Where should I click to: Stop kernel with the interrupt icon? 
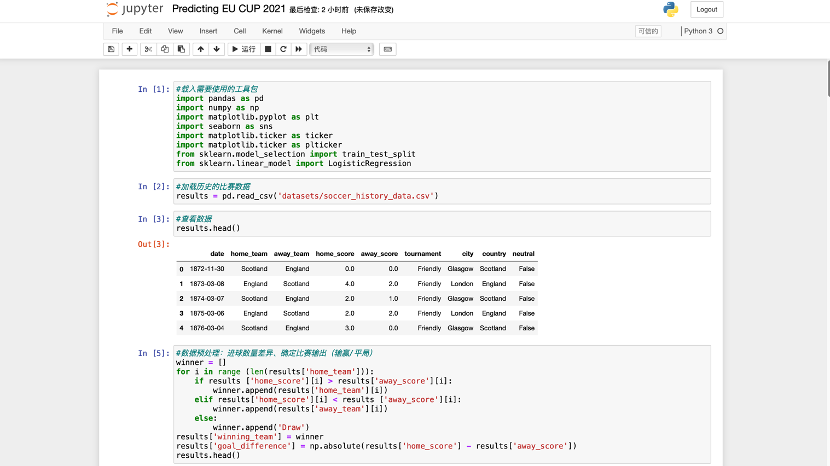click(267, 49)
